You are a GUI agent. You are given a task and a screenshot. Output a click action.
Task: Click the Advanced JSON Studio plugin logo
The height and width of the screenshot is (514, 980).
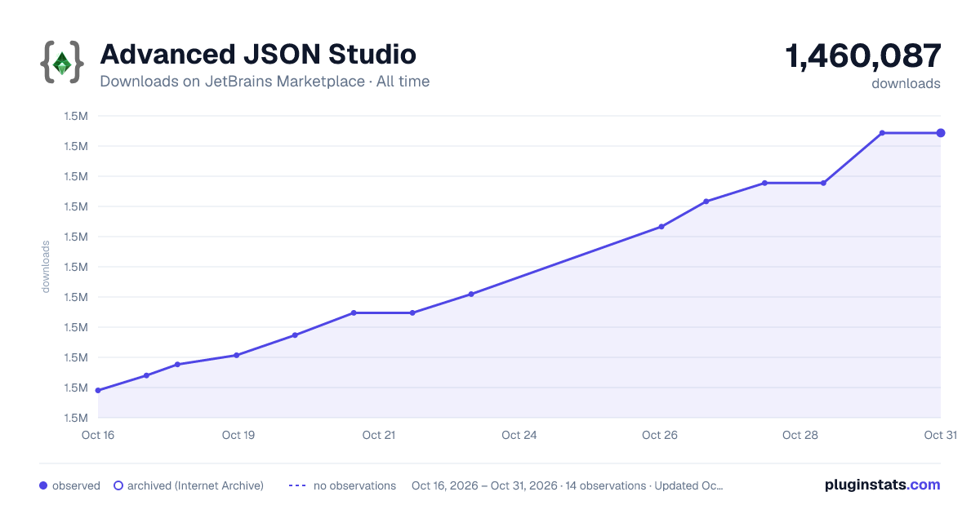click(x=62, y=62)
